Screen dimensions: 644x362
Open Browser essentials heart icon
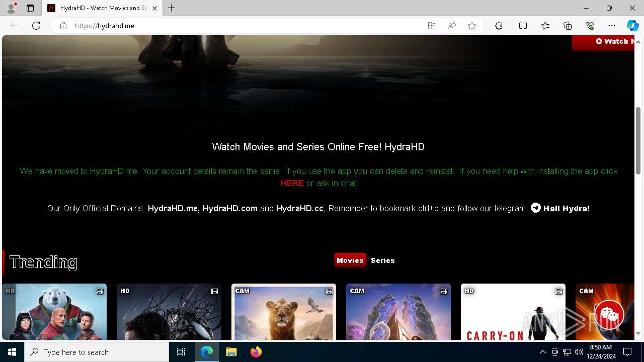590,26
